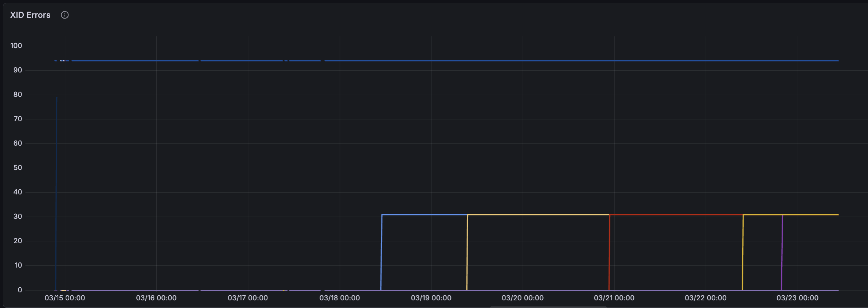
Task: Click the 30 y-axis value
Action: (x=17, y=216)
